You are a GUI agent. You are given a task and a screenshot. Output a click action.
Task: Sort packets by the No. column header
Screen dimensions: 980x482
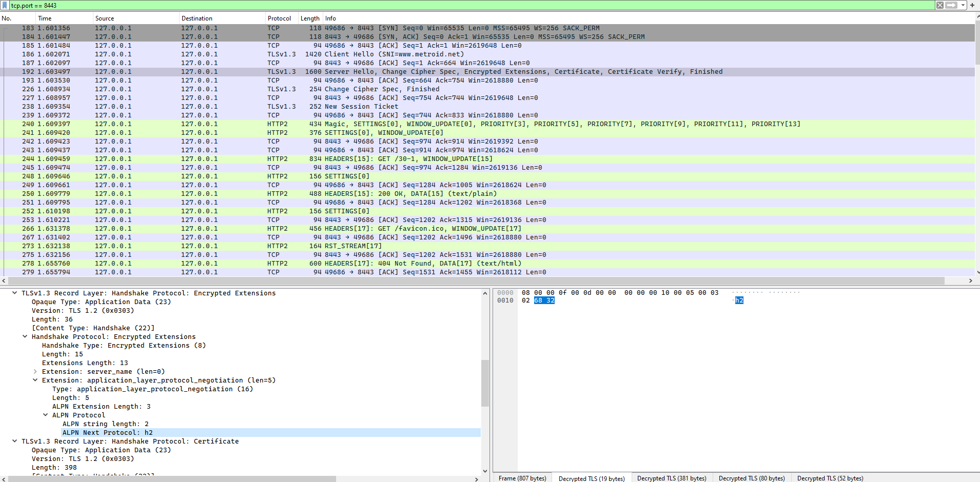pyautogui.click(x=18, y=18)
